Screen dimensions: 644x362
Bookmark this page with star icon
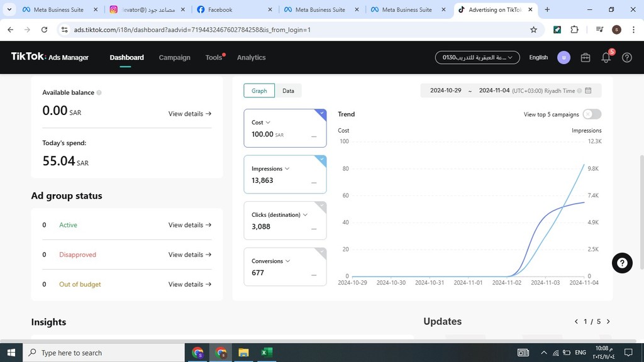(533, 30)
